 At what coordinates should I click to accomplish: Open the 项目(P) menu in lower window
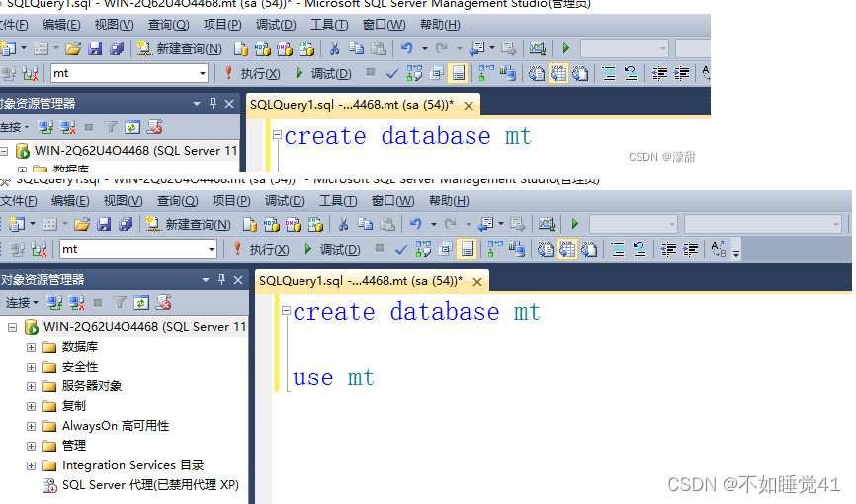(x=231, y=201)
